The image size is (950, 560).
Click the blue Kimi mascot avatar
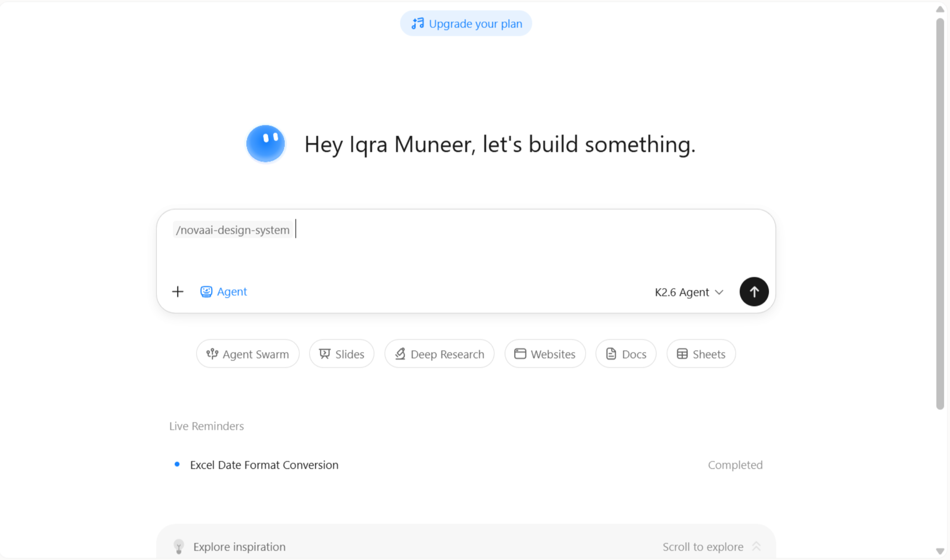(265, 144)
